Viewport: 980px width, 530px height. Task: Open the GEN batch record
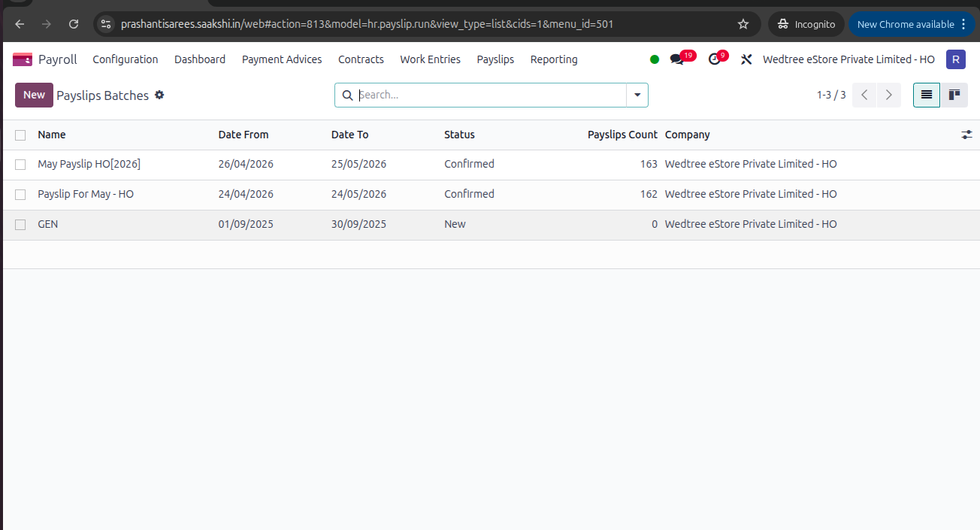tap(47, 224)
